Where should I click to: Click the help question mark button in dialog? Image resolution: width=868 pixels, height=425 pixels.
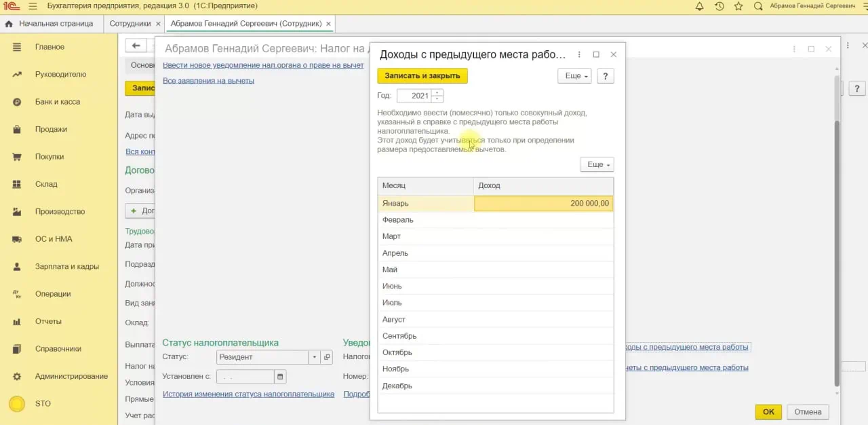pos(605,76)
